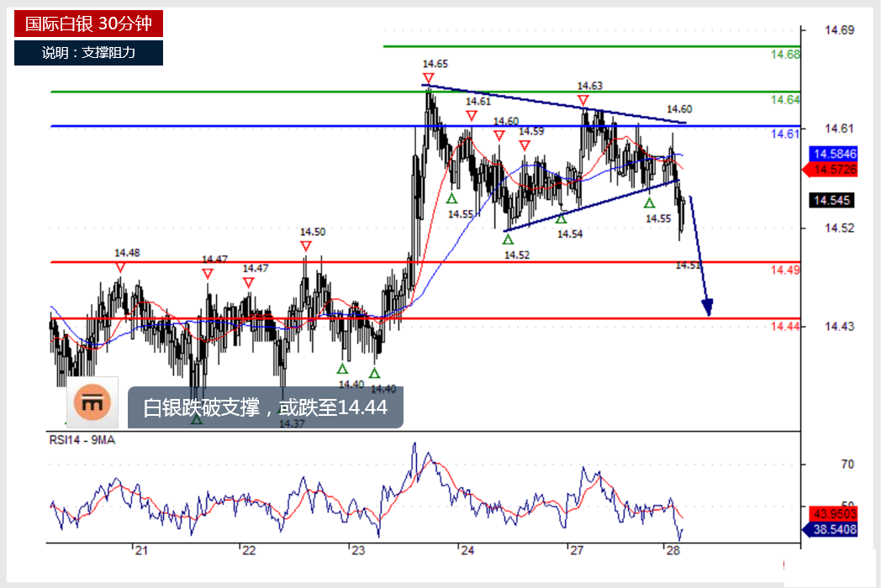Click the red triangle marker under the 14.61 peak label
The height and width of the screenshot is (588, 881).
pyautogui.click(x=472, y=116)
